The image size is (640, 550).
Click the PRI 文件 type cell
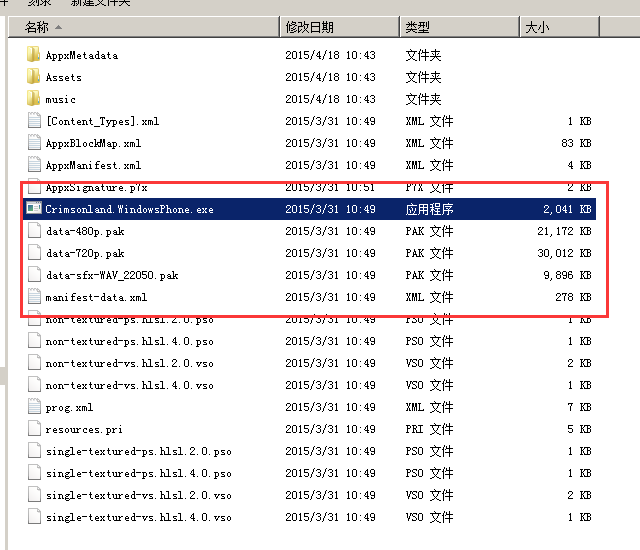click(429, 429)
